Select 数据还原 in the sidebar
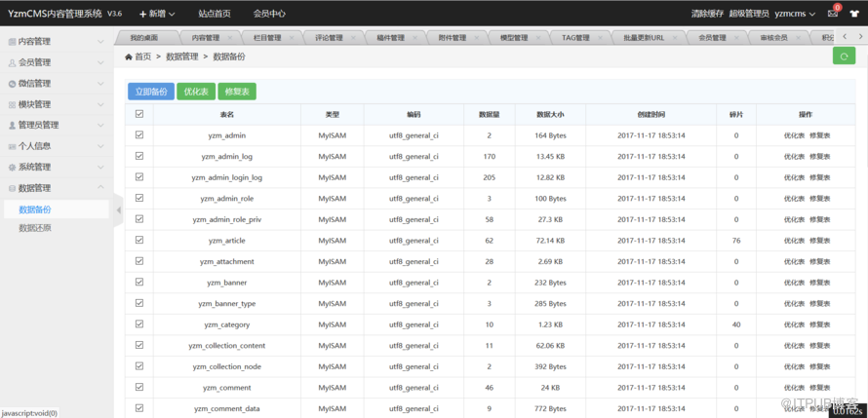868x418 pixels. pos(35,228)
